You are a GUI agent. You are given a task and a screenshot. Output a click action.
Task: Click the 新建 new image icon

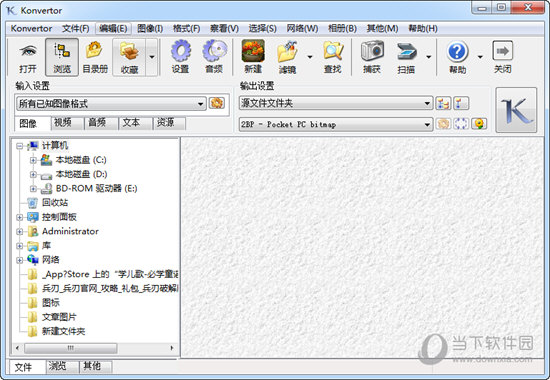(x=253, y=51)
